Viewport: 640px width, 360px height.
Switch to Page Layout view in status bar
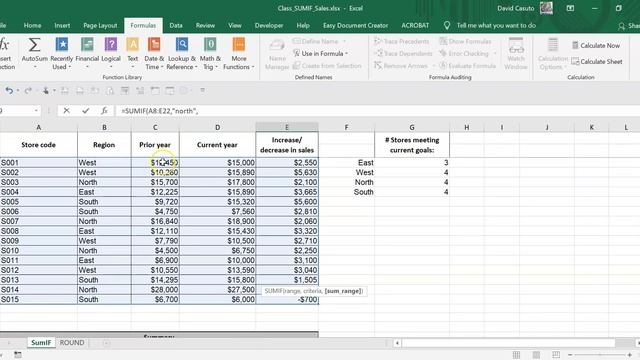pos(536,355)
